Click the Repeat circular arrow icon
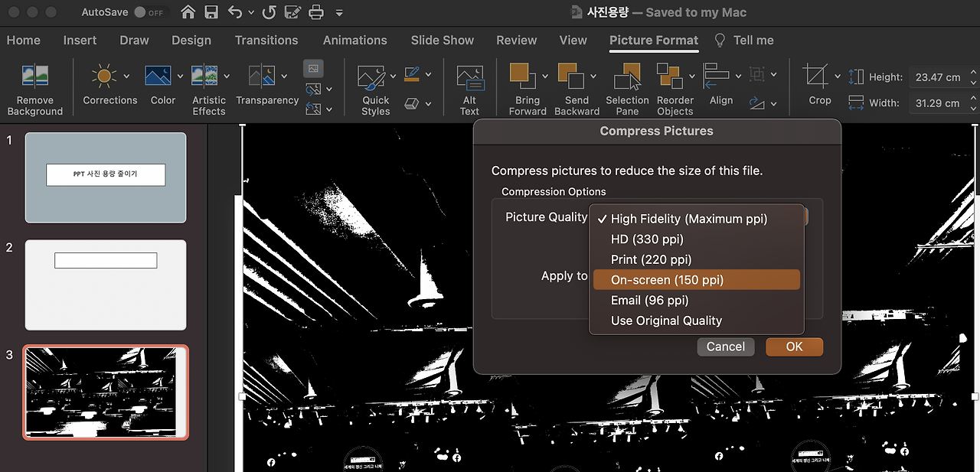980x472 pixels. tap(269, 12)
